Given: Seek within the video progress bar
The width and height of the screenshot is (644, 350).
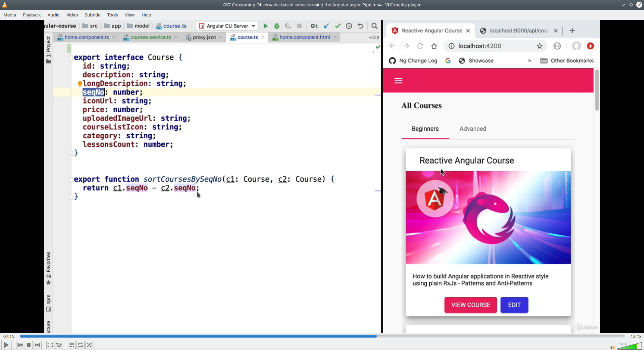Looking at the screenshot, I should pyautogui.click(x=322, y=336).
